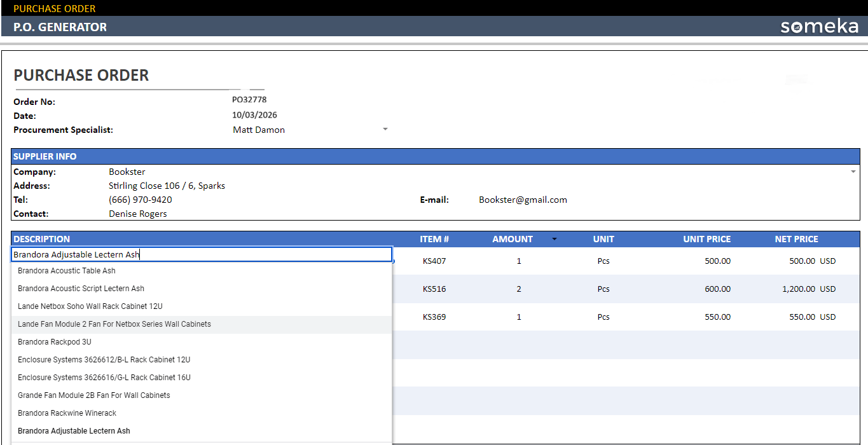Screen dimensions: 868x445
Task: Choose Brandora Acoustic Script Lectern Ash option
Action: pyautogui.click(x=81, y=289)
